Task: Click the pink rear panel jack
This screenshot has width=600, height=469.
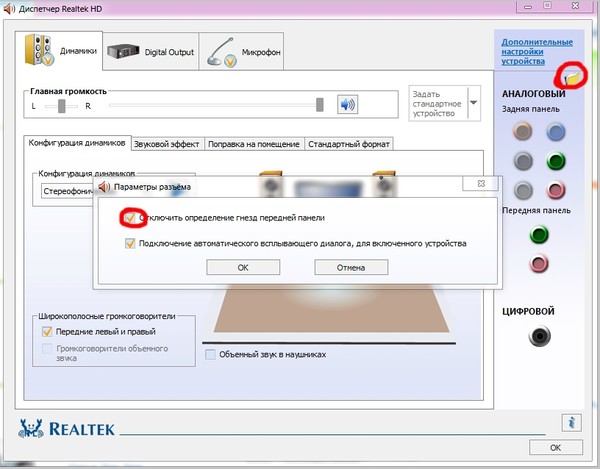Action: pyautogui.click(x=556, y=190)
